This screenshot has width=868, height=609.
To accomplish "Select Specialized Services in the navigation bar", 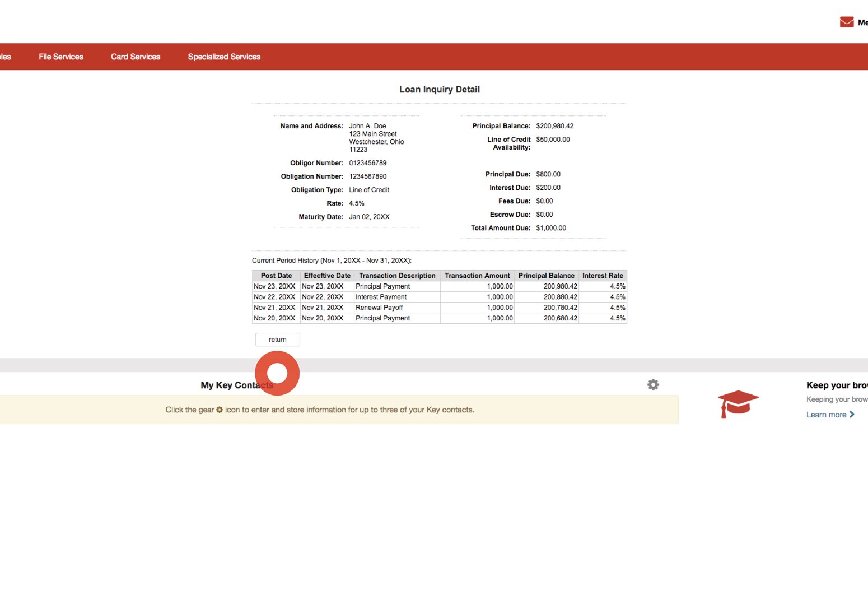I will click(223, 57).
